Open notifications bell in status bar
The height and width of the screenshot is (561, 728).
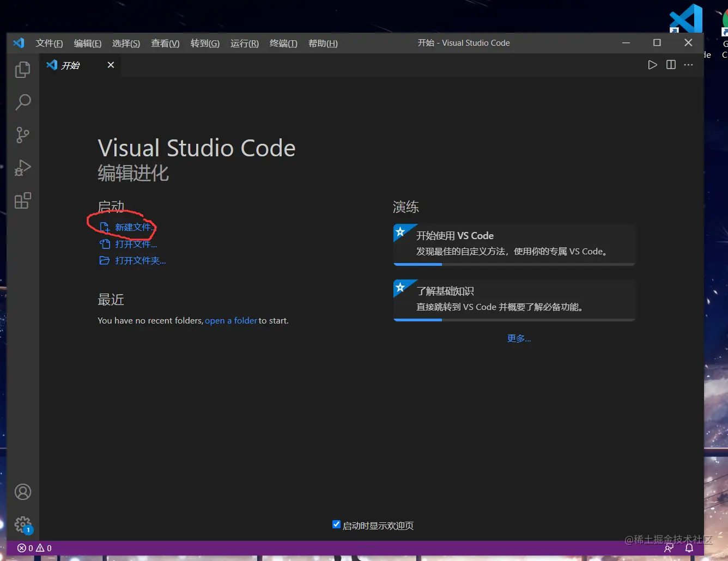[x=689, y=548]
